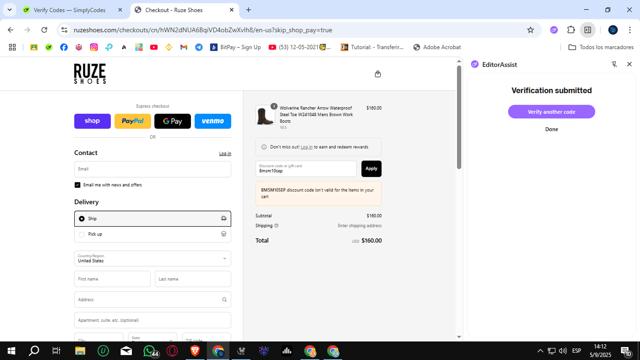Open the Instagram bookmark
The image size is (640, 360).
[x=94, y=47]
